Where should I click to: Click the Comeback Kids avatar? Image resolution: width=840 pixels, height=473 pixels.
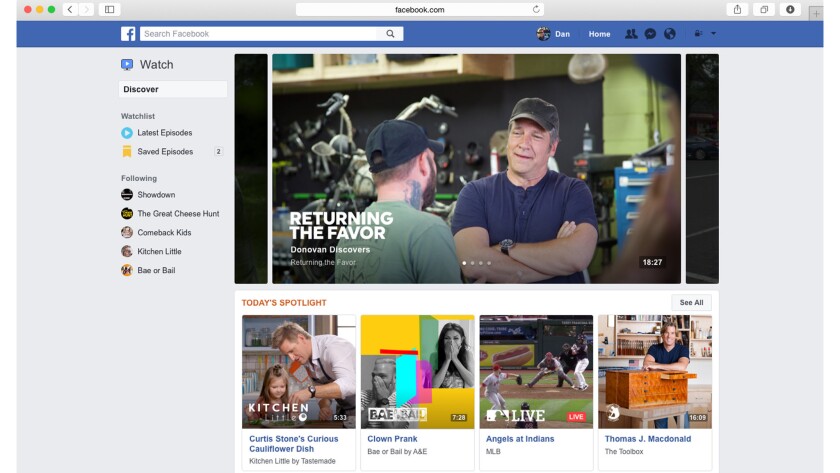[x=127, y=232]
